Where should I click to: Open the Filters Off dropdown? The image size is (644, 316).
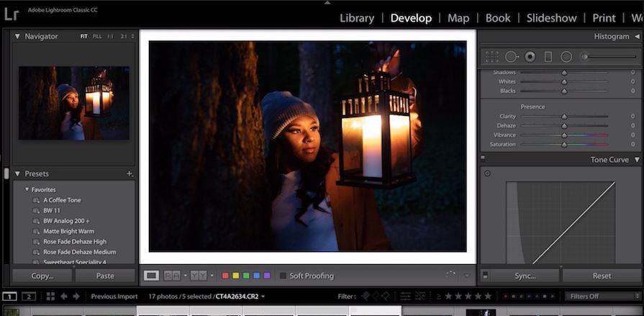(x=602, y=296)
